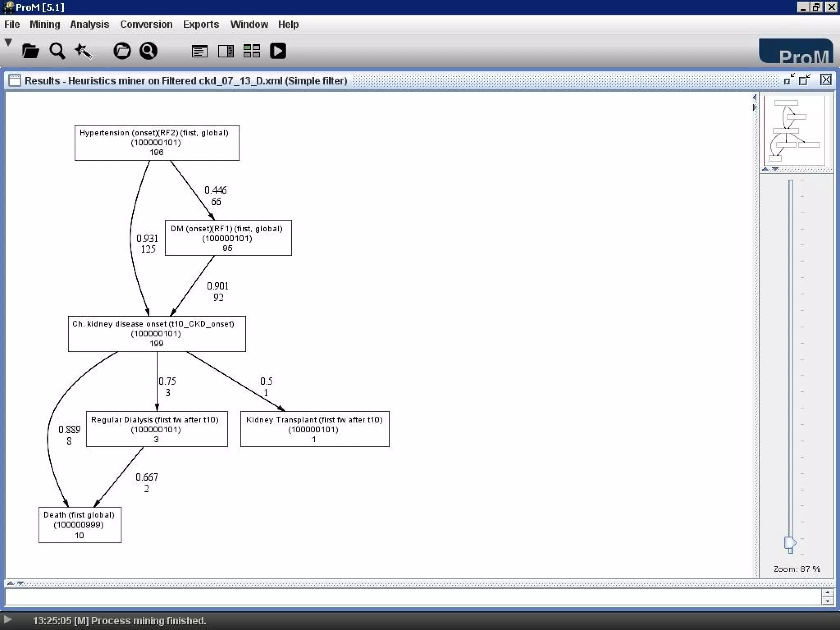Click the four-window tile layout icon
The image size is (840, 630).
tap(251, 51)
